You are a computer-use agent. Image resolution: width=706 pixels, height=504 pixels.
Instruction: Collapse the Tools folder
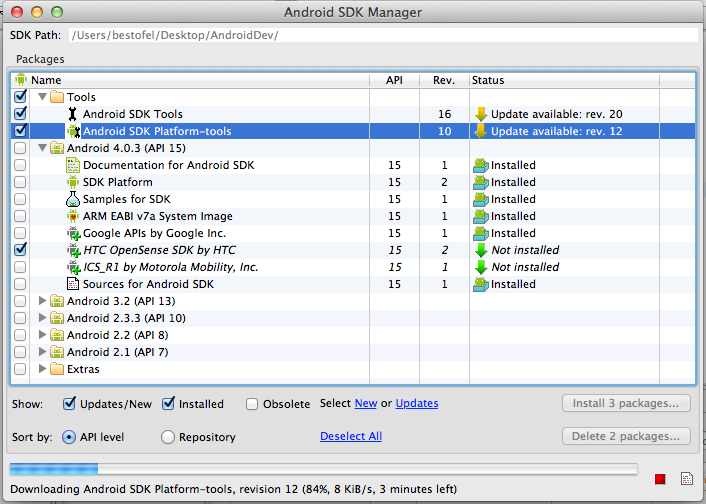coord(42,97)
